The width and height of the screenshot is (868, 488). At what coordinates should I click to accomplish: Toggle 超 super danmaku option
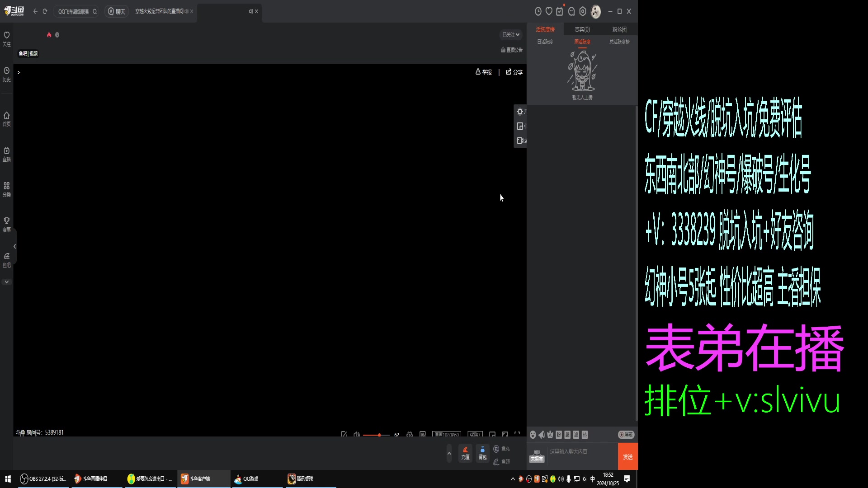567,434
